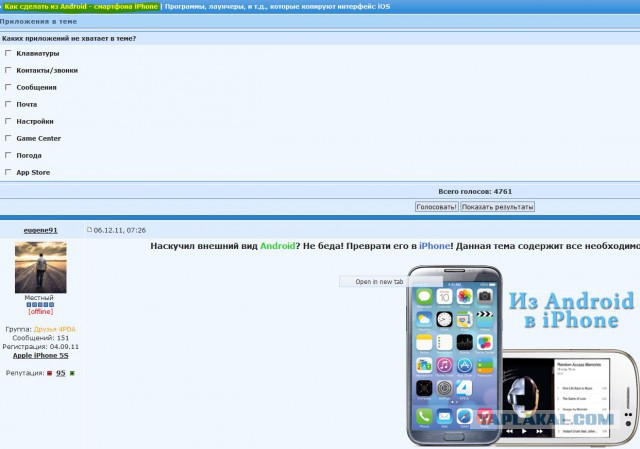Tick the Game Center checkbox
This screenshot has height=449, width=640.
tap(8, 138)
